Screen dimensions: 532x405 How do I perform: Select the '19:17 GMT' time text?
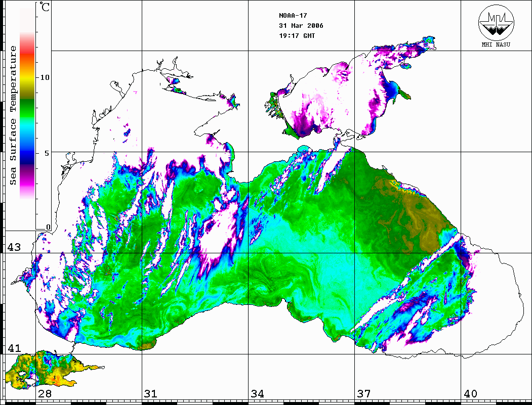point(297,35)
